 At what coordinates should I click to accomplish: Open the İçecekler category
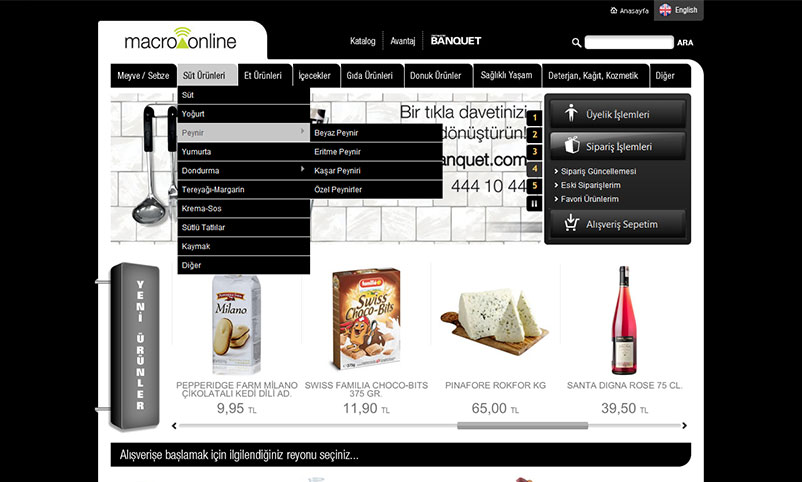(x=315, y=76)
